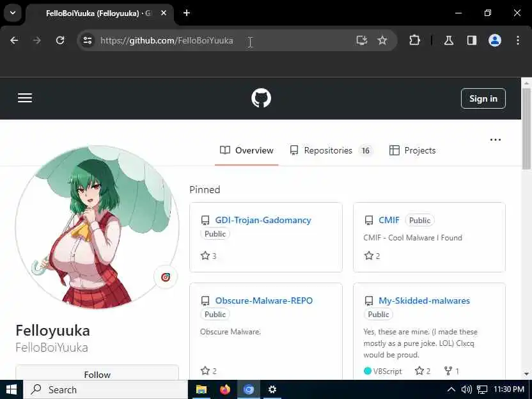Open Chrome Labs flask icon
The image size is (532, 399).
point(449,41)
